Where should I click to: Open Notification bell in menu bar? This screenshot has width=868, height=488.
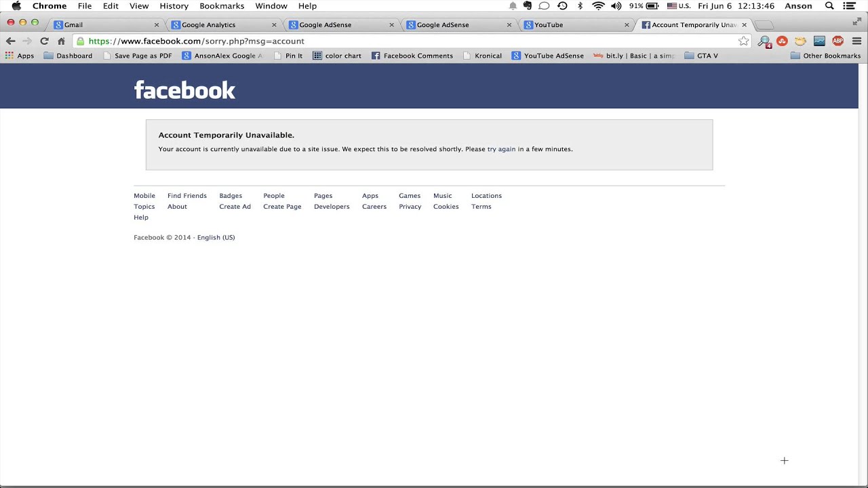pos(513,5)
